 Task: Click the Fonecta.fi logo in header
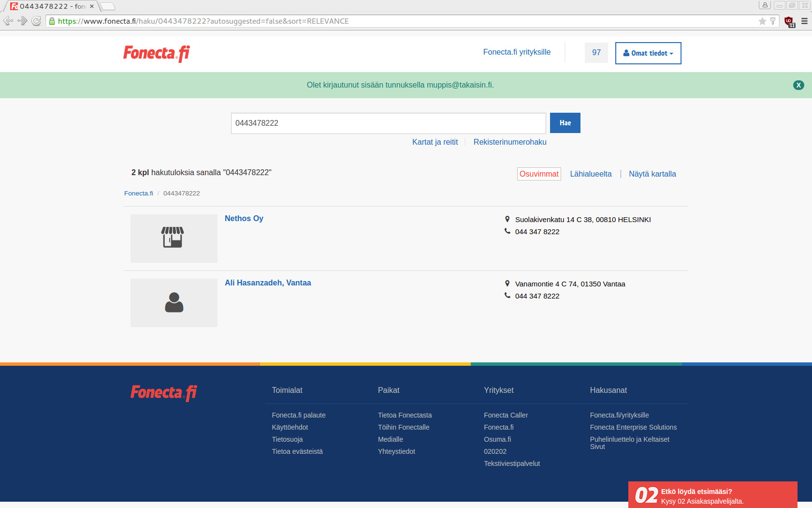coord(157,53)
